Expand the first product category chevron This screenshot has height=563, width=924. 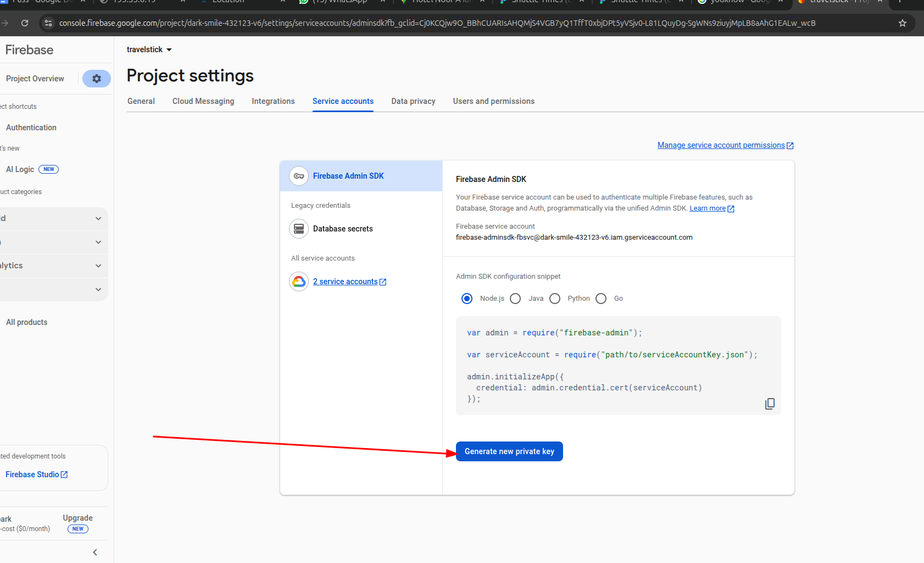coord(98,218)
